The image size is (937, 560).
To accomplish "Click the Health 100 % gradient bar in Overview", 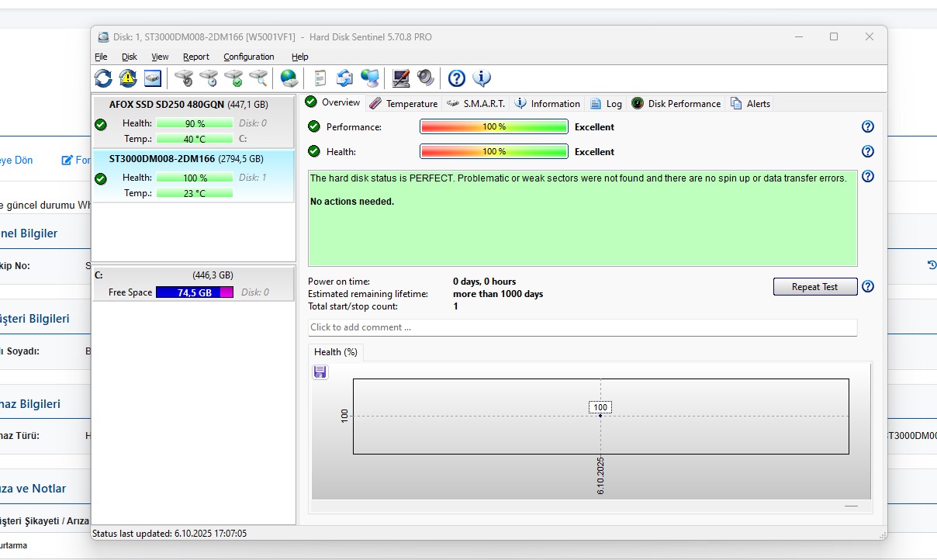I will tap(494, 151).
